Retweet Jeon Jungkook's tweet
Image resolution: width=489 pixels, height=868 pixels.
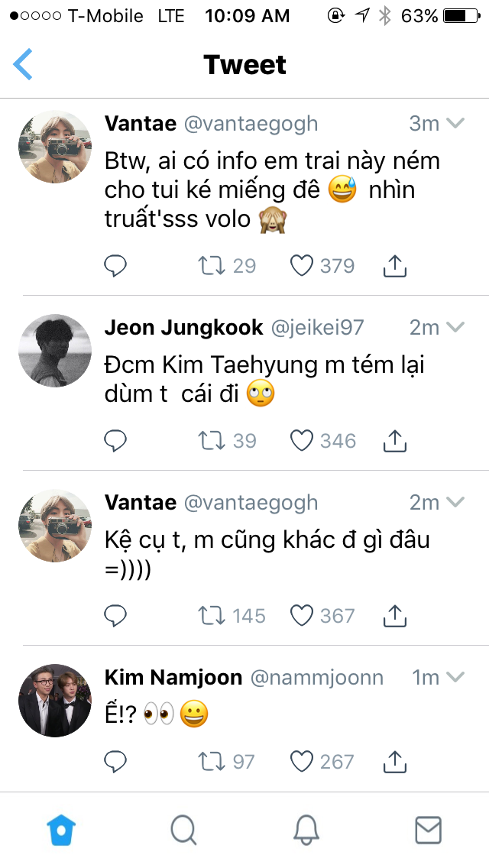coord(211,441)
